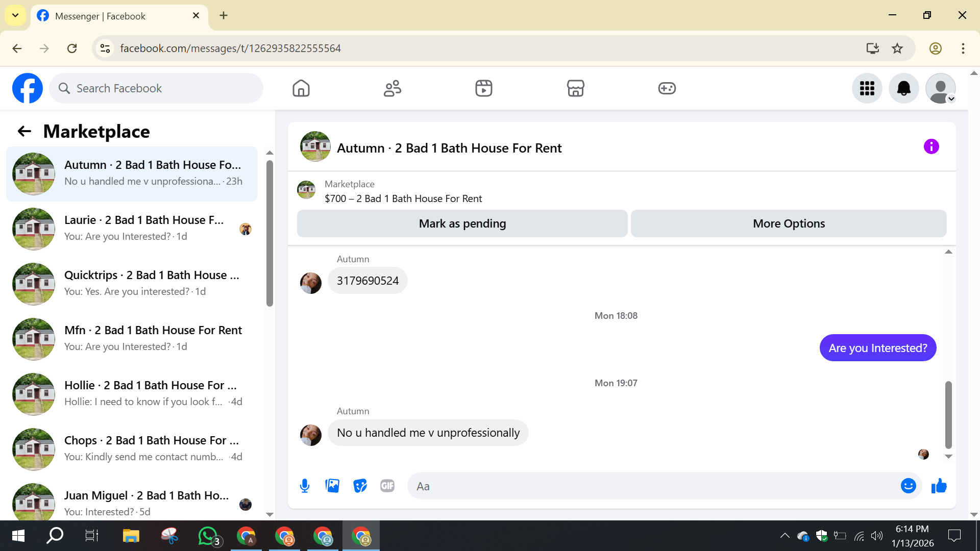Open the Chrome tab search dropdown

coord(15,15)
